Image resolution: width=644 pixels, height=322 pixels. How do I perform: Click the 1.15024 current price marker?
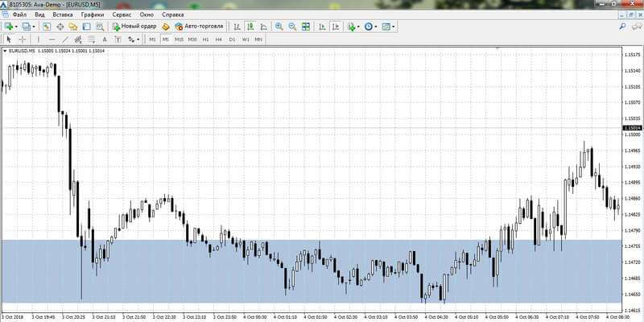[x=633, y=128]
